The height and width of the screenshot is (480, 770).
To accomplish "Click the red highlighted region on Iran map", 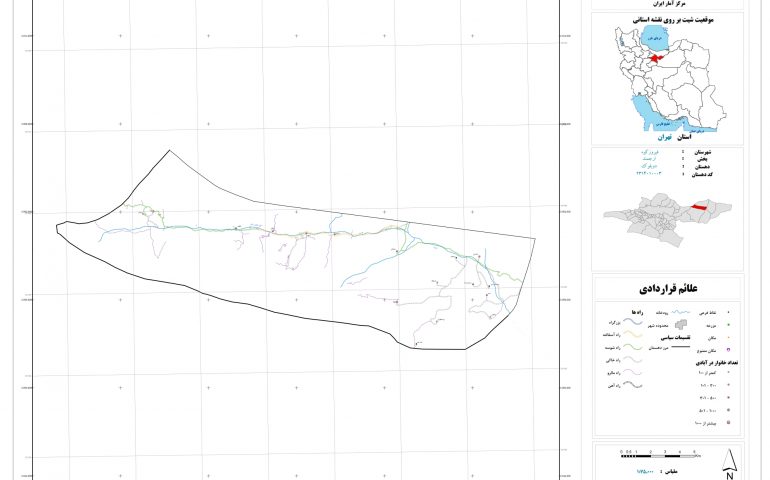I will (657, 58).
